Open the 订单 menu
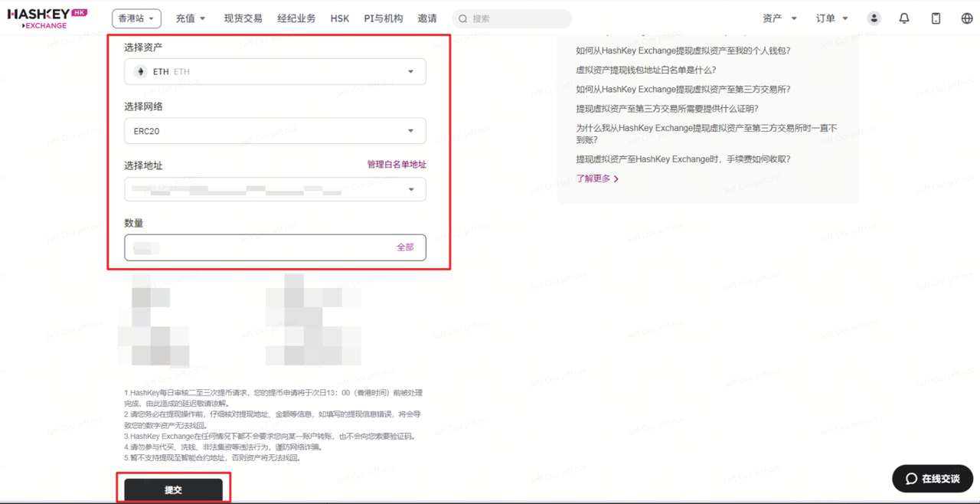 (831, 18)
